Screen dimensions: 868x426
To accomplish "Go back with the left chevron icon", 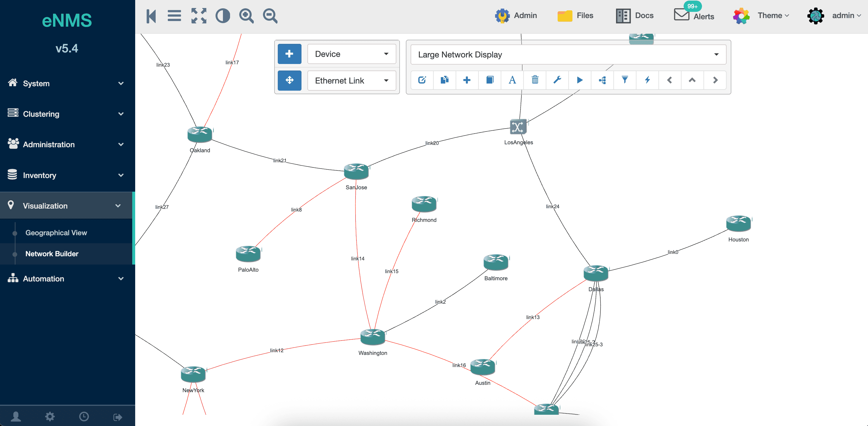I will coord(670,80).
